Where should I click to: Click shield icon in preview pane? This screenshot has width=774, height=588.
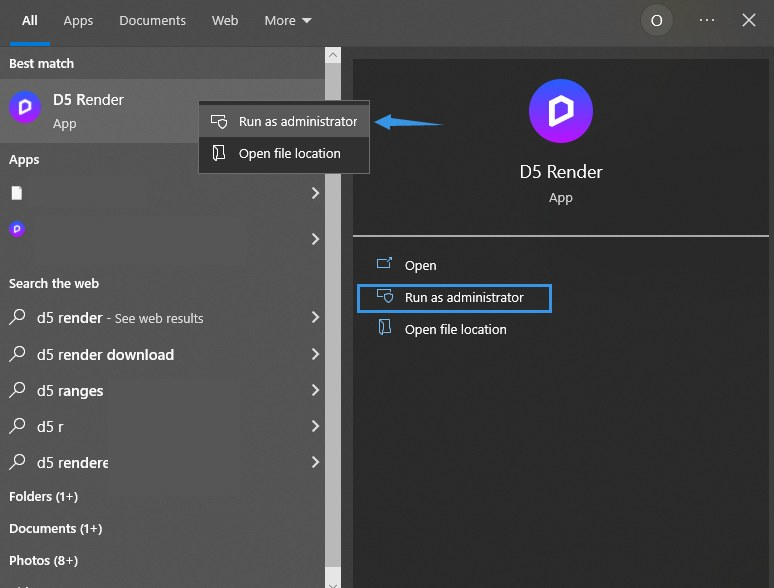(x=385, y=296)
